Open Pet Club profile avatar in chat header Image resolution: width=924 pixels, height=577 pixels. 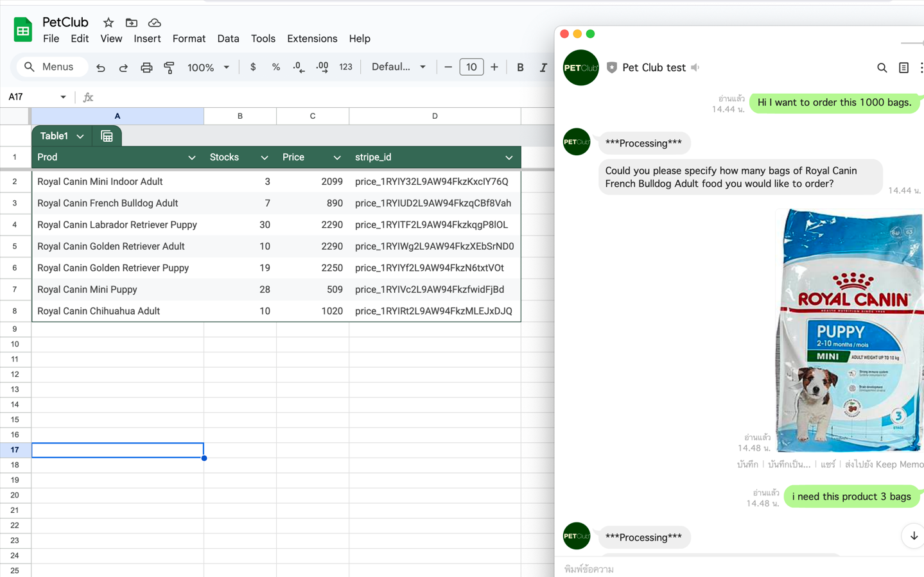[x=580, y=67]
